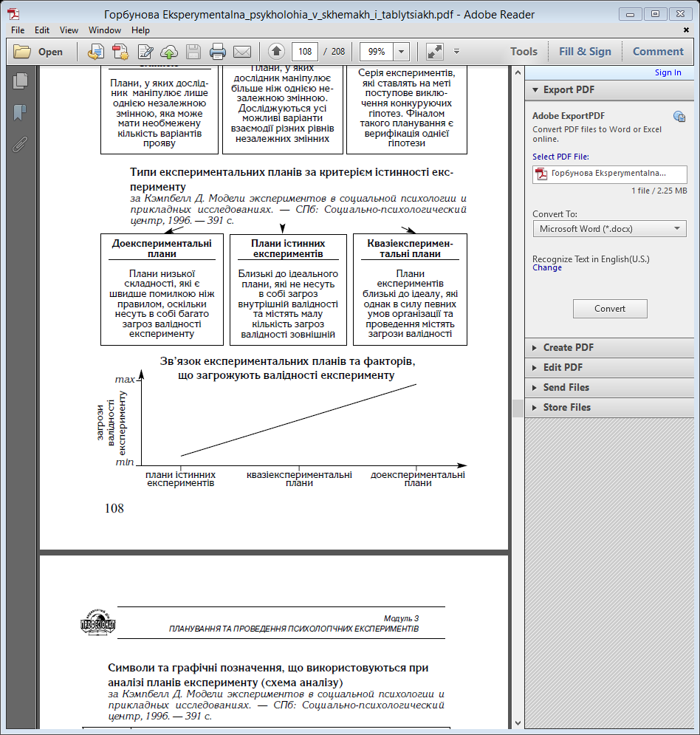The image size is (700, 735).
Task: Click the Sign In link
Action: tap(668, 72)
